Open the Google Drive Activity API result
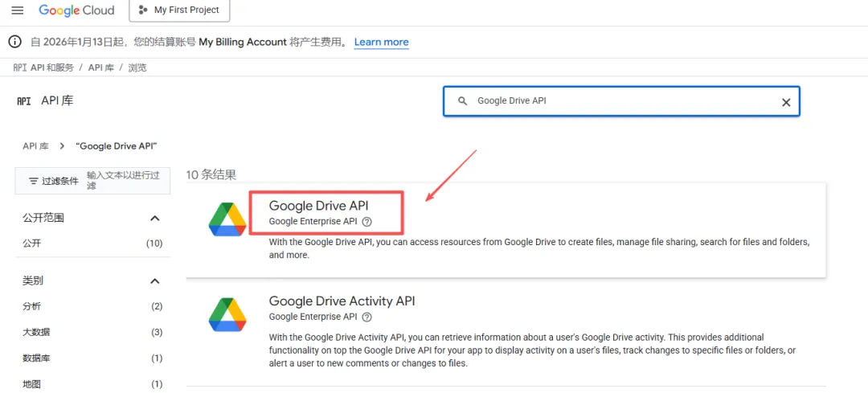Screen dimensions: 868x393 click(x=342, y=301)
